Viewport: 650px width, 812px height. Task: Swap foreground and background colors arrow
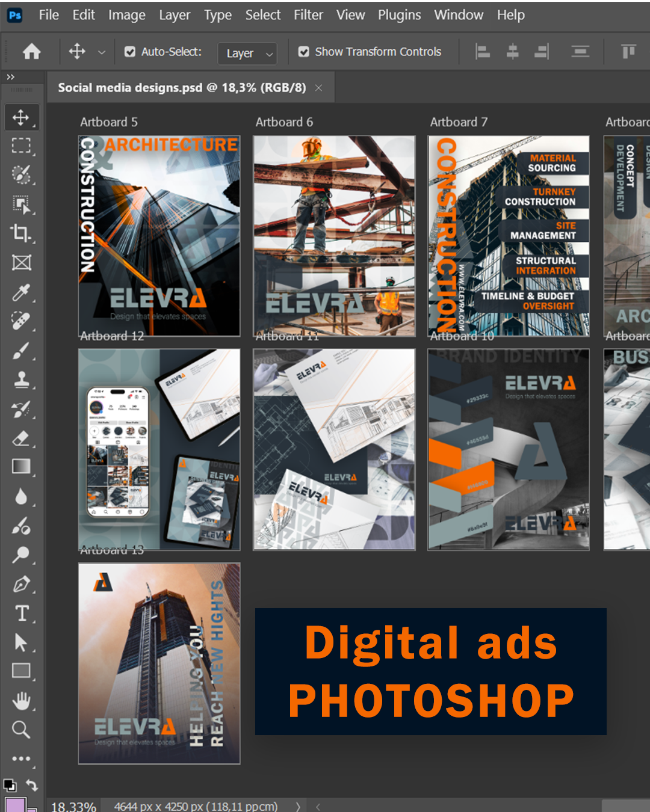point(32,785)
